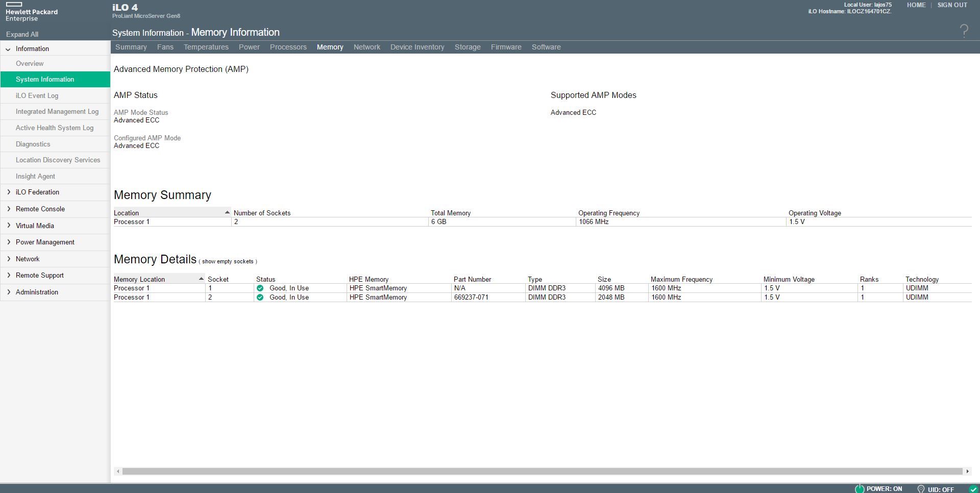Open the help question mark icon
The width and height of the screenshot is (980, 493).
click(x=964, y=31)
